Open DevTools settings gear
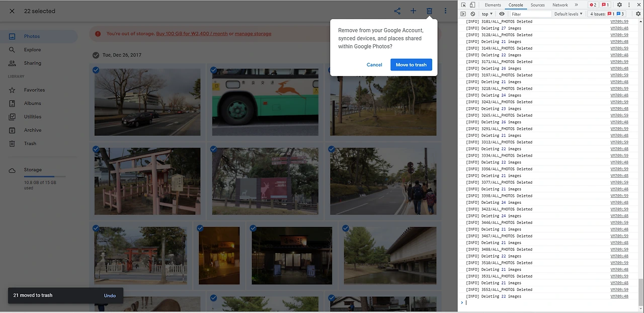644x313 pixels. point(619,5)
